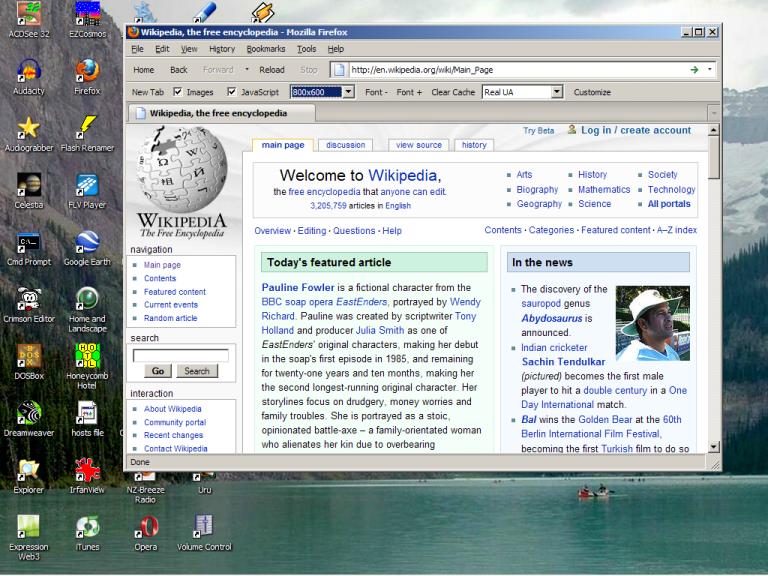The width and height of the screenshot is (768, 576).
Task: Open Home and Landscape shortcut
Action: 87,310
